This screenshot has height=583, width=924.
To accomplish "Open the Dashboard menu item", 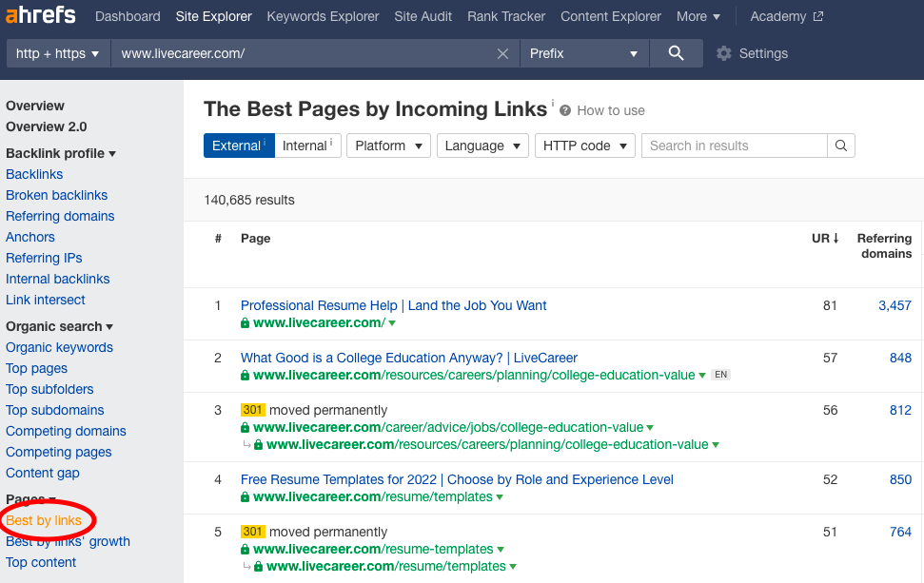I will (128, 16).
